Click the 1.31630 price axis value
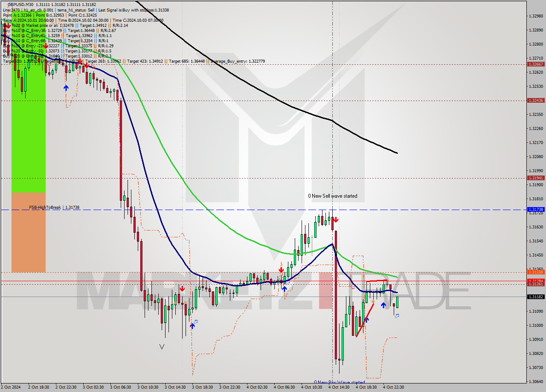This screenshot has height=392, width=546. [x=535, y=227]
